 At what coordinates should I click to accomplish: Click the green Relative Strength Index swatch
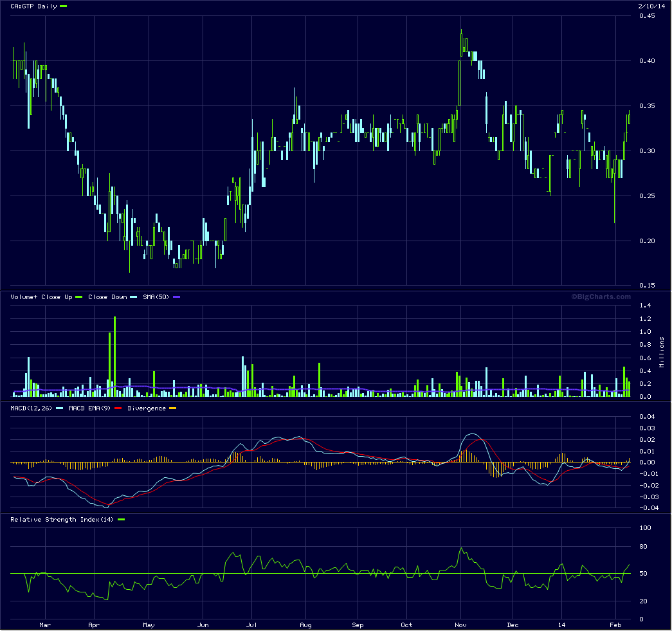[x=121, y=520]
